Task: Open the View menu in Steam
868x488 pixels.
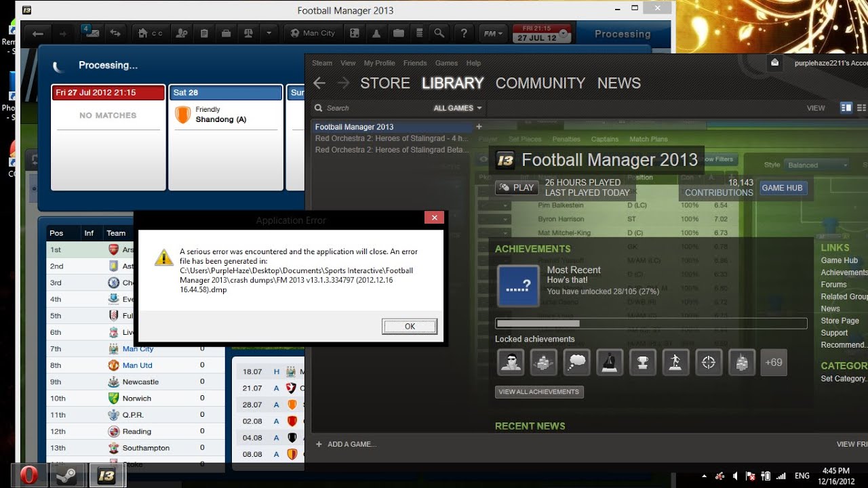Action: (x=348, y=63)
